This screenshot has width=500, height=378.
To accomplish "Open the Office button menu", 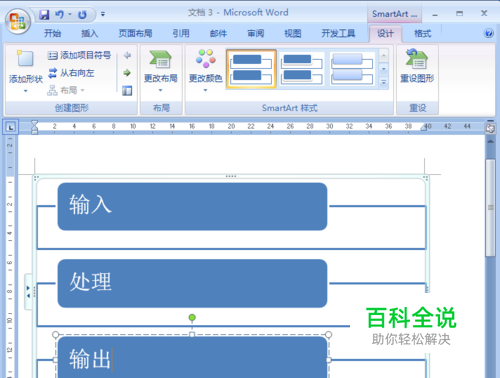I will pos(18,21).
